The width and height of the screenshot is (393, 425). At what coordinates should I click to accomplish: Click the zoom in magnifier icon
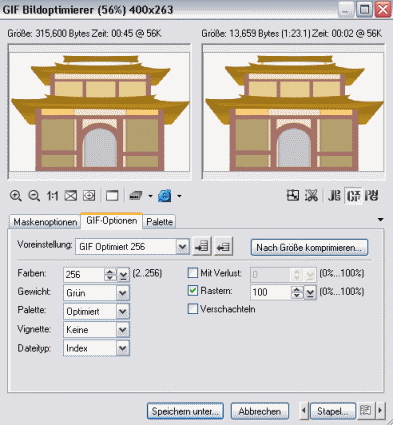(x=16, y=196)
